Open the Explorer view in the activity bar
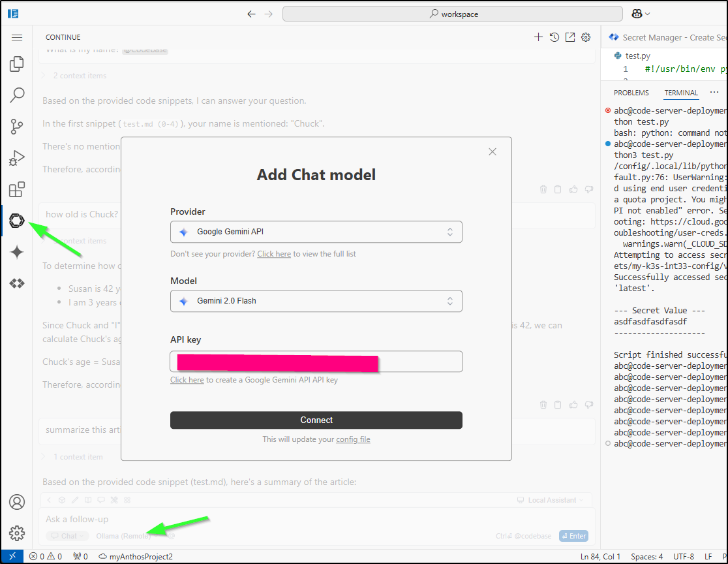The width and height of the screenshot is (728, 564). coord(17,64)
